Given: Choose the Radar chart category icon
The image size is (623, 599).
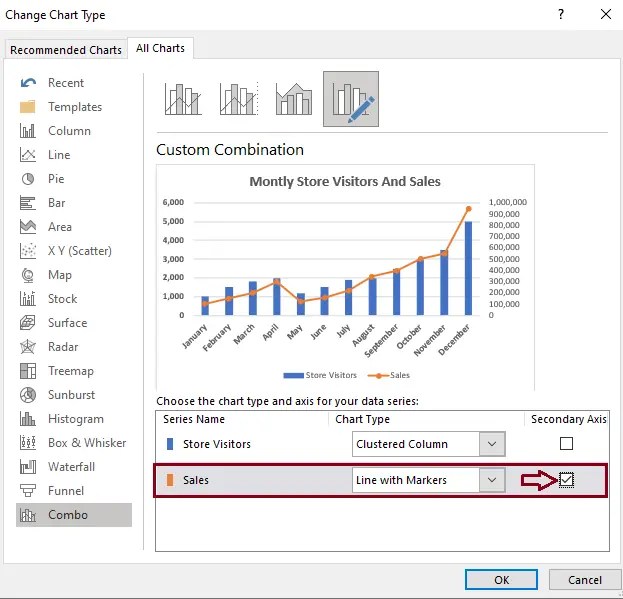Looking at the screenshot, I should pyautogui.click(x=28, y=347).
